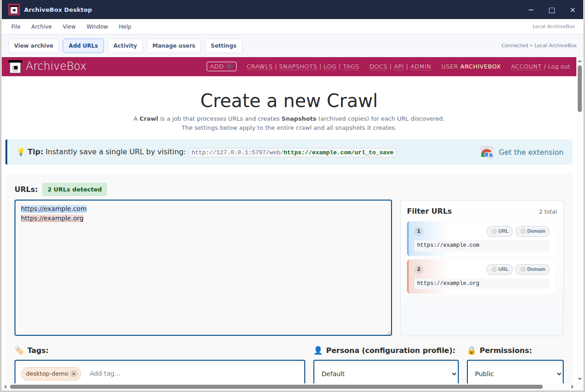Click the 2 total count text

(548, 212)
